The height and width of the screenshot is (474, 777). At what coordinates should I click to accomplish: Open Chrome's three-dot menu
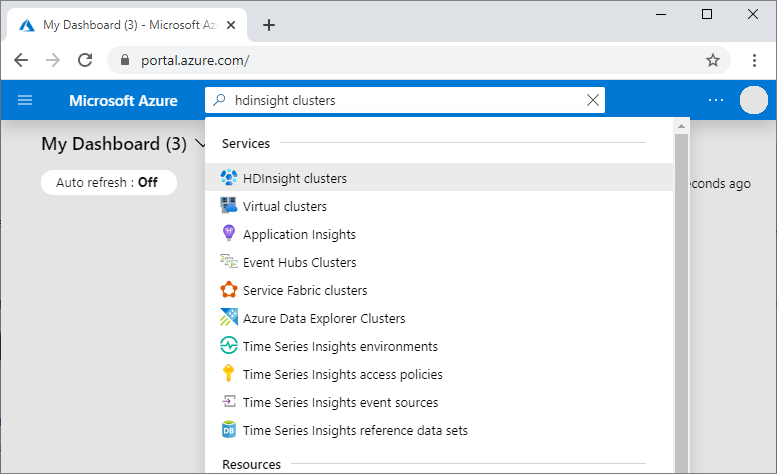(755, 60)
